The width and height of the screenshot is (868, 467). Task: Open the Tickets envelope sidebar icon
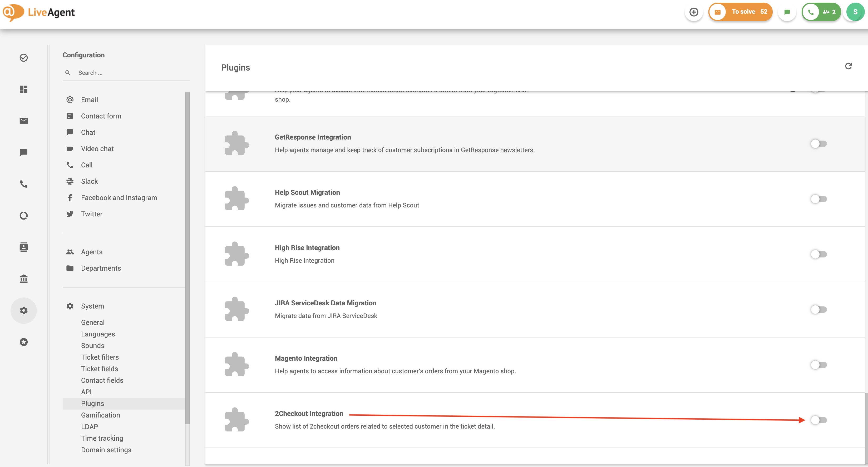tap(24, 121)
